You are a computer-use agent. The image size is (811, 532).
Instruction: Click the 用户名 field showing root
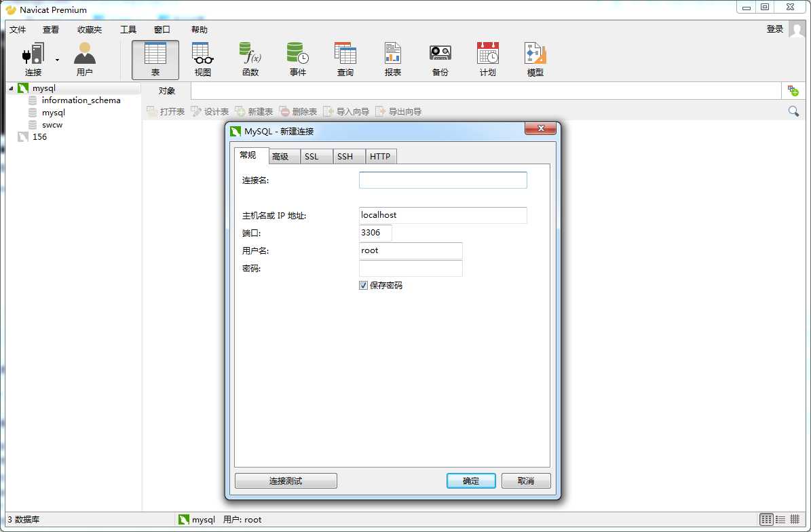coord(411,251)
